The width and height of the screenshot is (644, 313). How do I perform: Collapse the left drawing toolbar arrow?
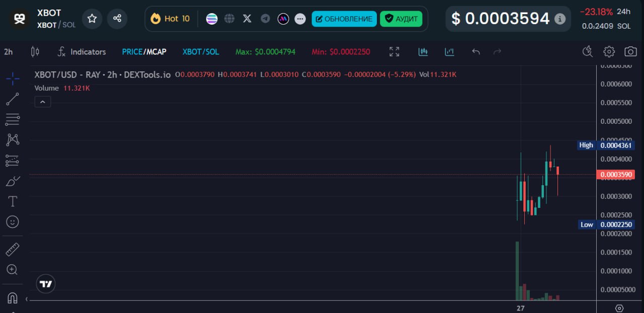[27, 299]
